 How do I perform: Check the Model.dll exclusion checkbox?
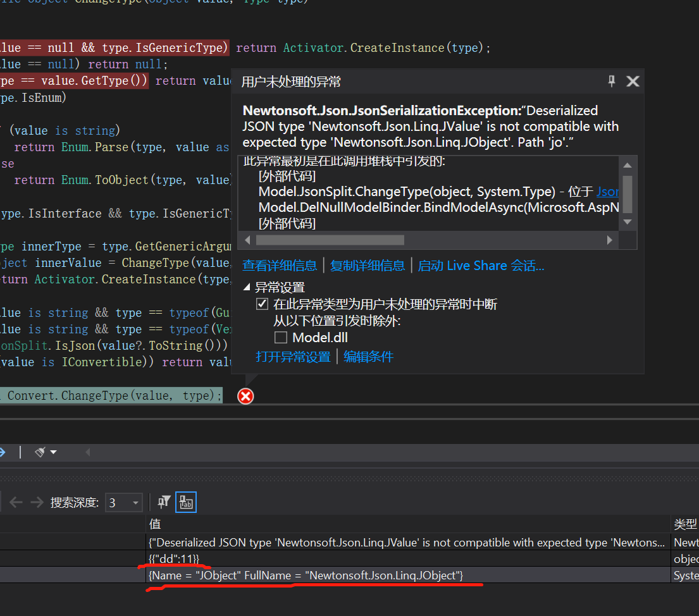281,338
